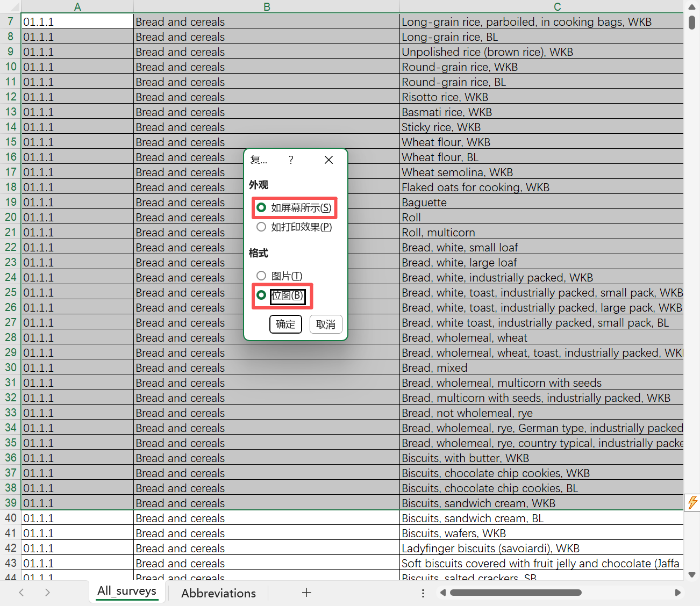Select the 如屏幕所示(S) appearance option
Image resolution: width=700 pixels, height=606 pixels.
pos(294,208)
